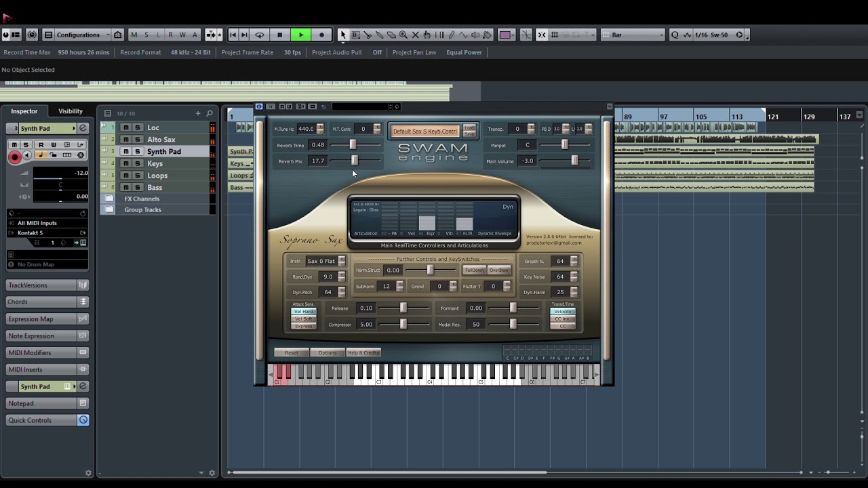The image size is (868, 488).
Task: Open Kontakt 5 output routing dropdown
Action: (47, 232)
